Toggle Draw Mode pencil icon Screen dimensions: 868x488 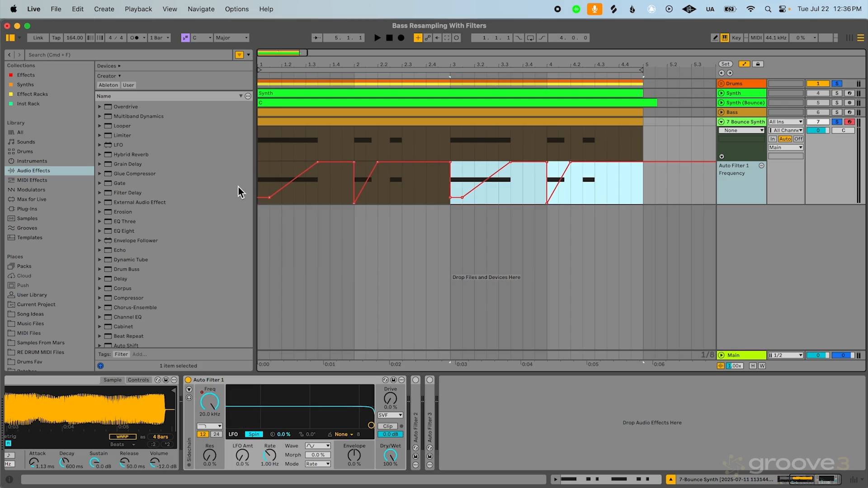(x=715, y=38)
